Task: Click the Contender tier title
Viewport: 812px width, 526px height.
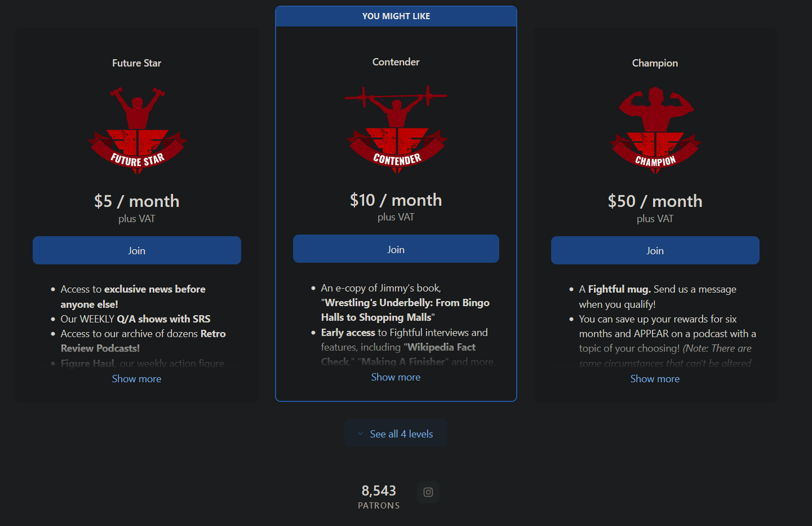Action: point(396,62)
